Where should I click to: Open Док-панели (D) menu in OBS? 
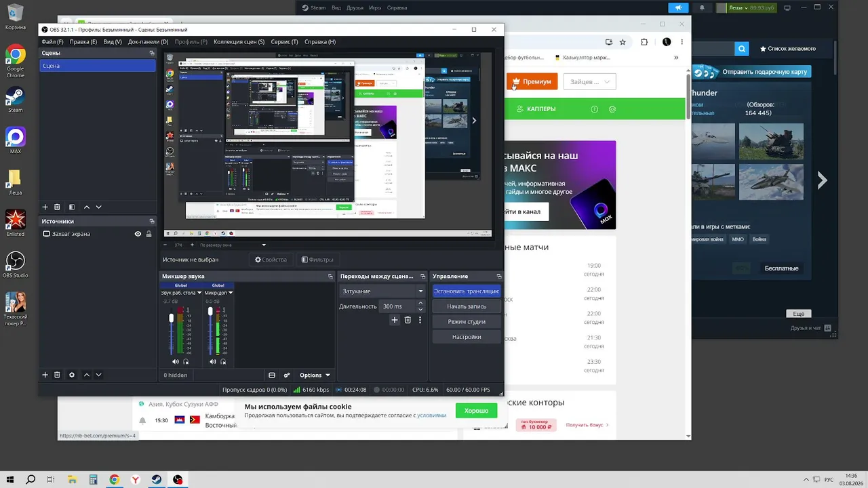pyautogui.click(x=148, y=41)
